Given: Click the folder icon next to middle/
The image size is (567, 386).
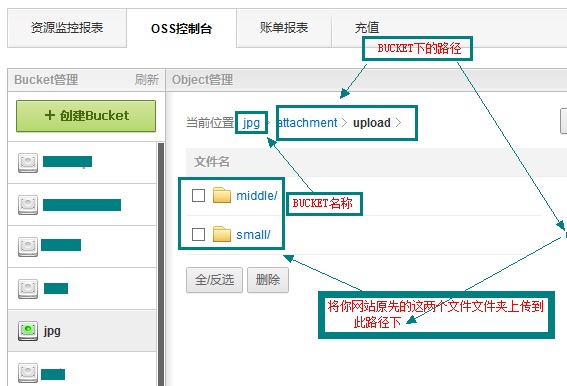Looking at the screenshot, I should coord(222,195).
